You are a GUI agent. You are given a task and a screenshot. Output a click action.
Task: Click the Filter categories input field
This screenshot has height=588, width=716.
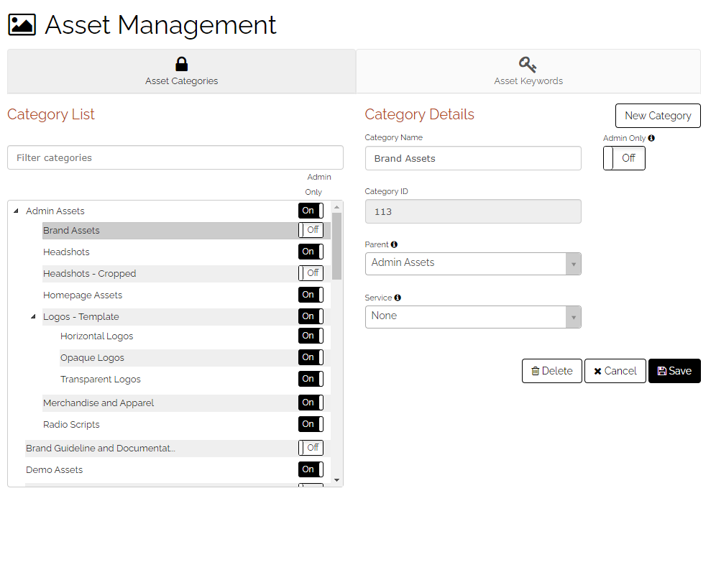[x=175, y=157]
